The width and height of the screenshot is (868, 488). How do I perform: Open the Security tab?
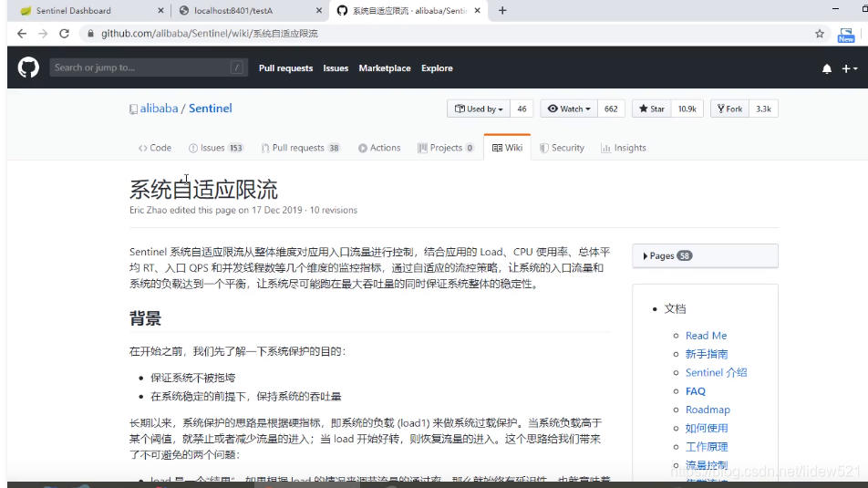click(x=562, y=148)
